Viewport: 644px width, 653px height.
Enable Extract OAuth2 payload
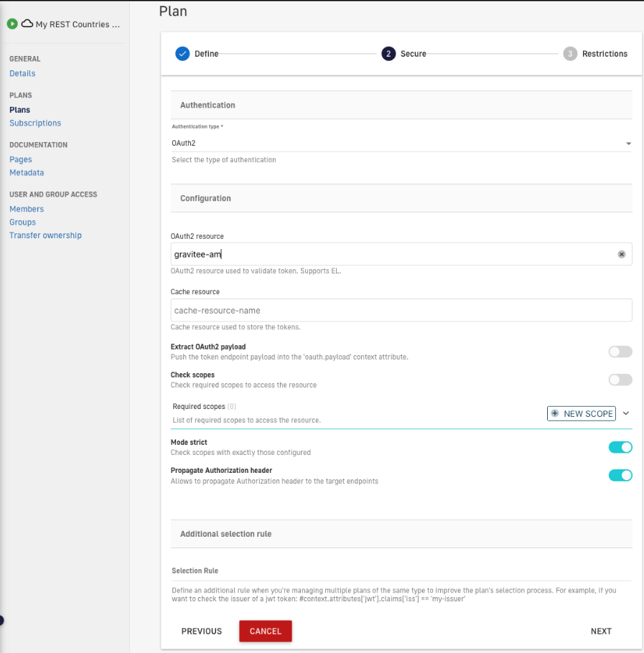point(620,351)
